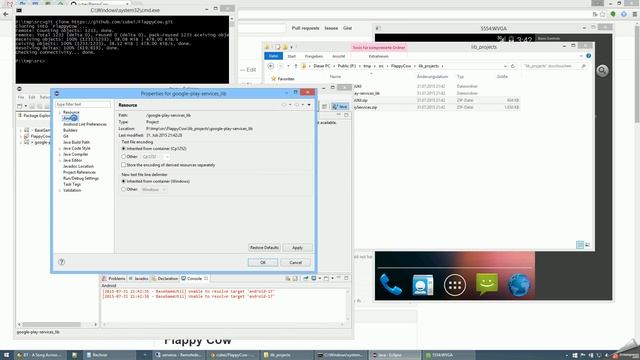
Task: Open the Freigeben tab in Explorer ribbon
Action: click(314, 56)
